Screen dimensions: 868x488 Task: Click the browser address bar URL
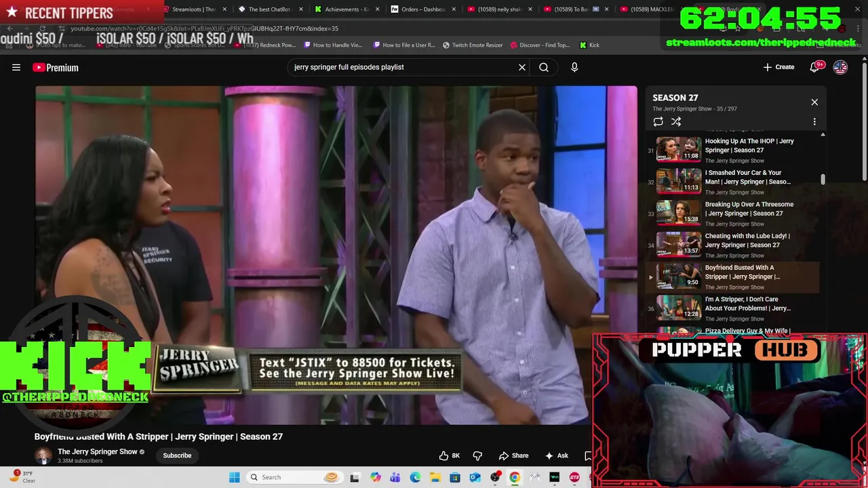[205, 28]
